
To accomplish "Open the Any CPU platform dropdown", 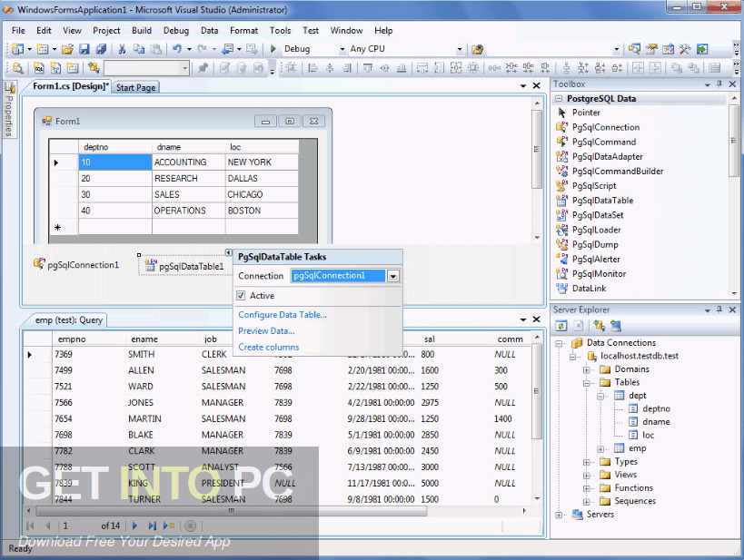I will click(460, 49).
